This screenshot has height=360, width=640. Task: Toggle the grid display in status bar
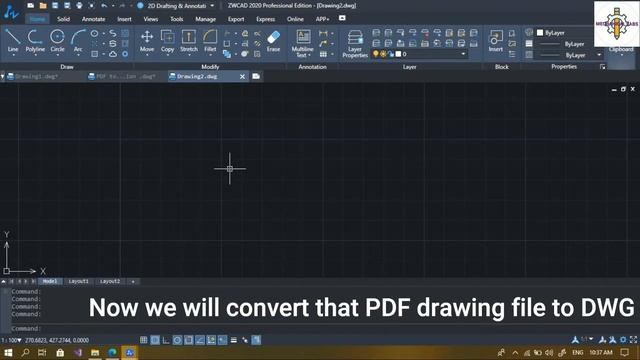point(144,340)
